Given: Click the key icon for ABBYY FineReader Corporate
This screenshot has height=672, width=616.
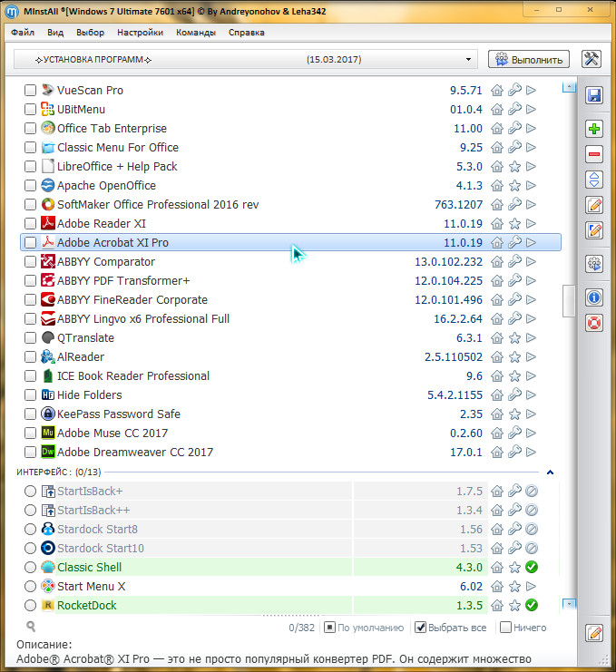Looking at the screenshot, I should 514,299.
